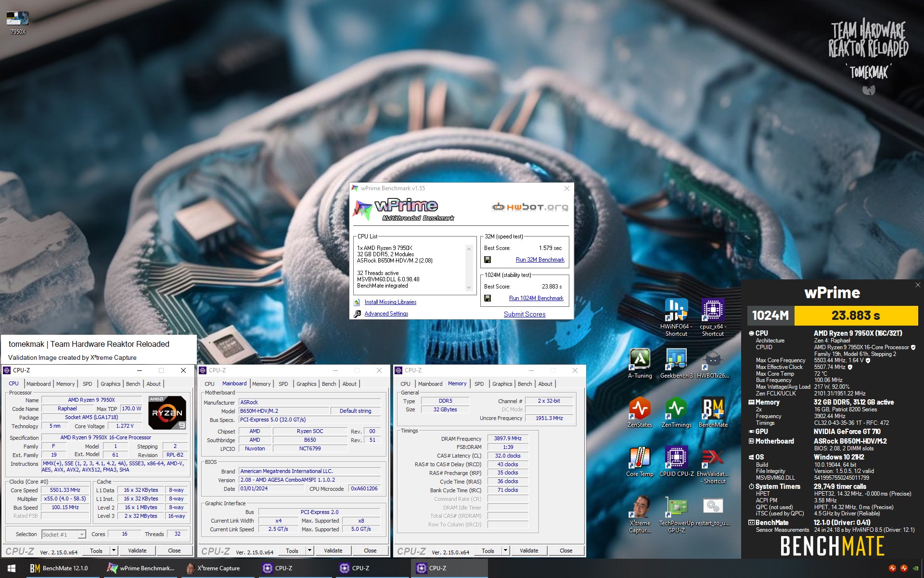Open the EhwValidat... shortcut icon
924x578 pixels.
pos(713,465)
